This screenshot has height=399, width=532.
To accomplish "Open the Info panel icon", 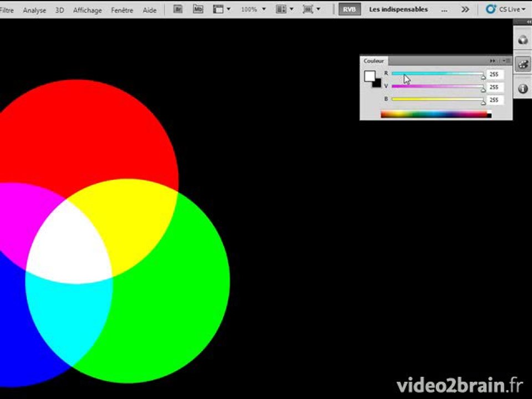I will pos(523,89).
